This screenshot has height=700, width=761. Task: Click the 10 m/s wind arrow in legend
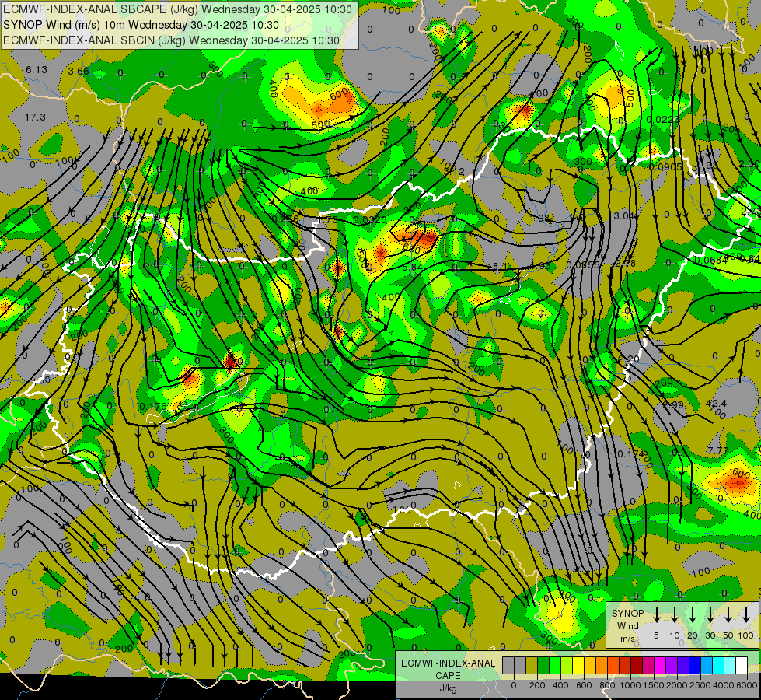pyautogui.click(x=675, y=614)
